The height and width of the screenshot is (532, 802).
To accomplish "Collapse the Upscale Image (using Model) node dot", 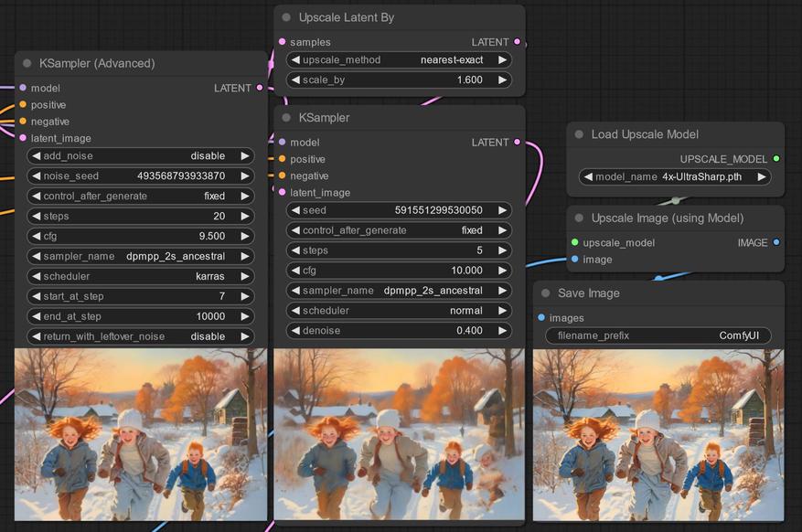I will pyautogui.click(x=579, y=218).
